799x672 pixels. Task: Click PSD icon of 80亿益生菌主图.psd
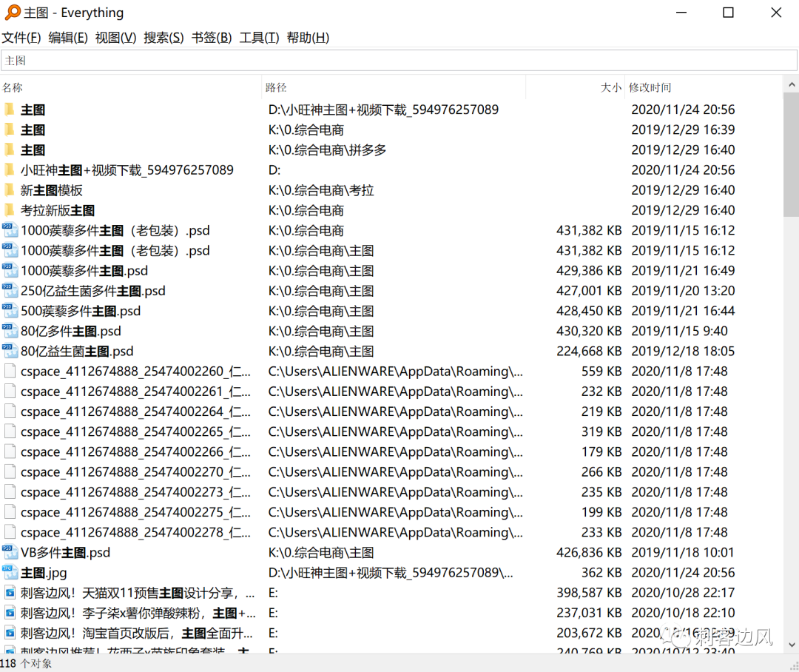point(10,351)
